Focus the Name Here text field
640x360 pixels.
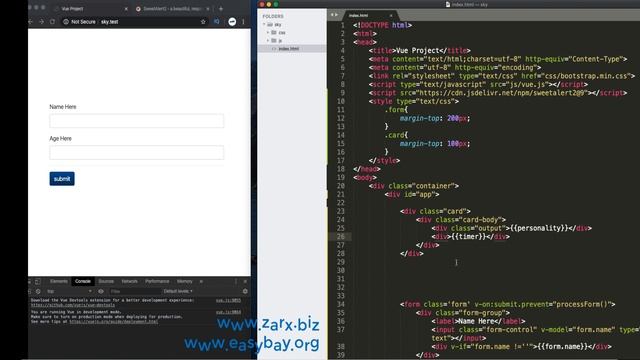137,121
